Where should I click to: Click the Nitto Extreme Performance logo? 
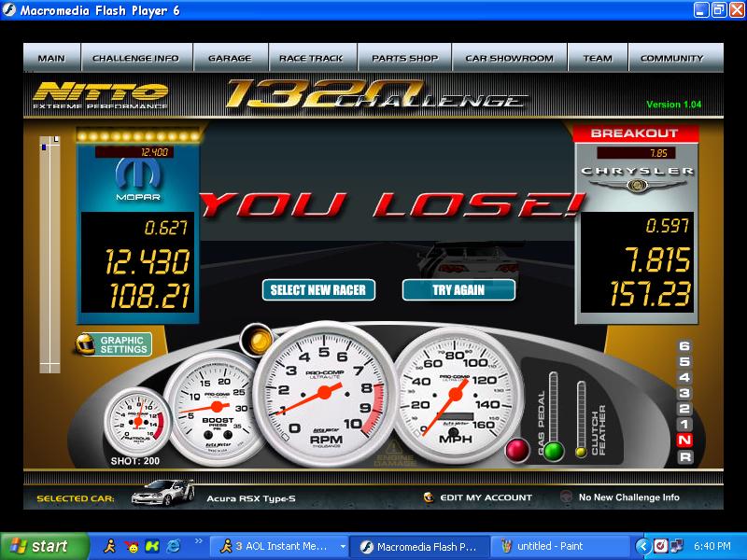pyautogui.click(x=101, y=95)
